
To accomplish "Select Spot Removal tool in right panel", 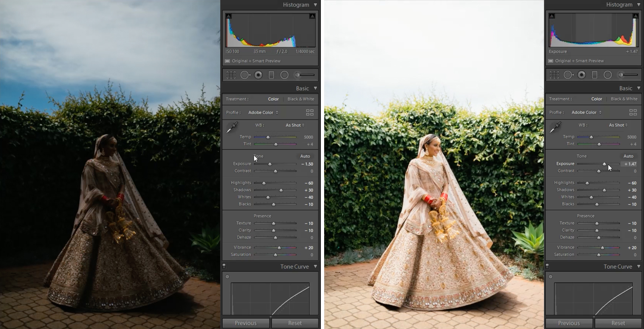I will (x=568, y=75).
